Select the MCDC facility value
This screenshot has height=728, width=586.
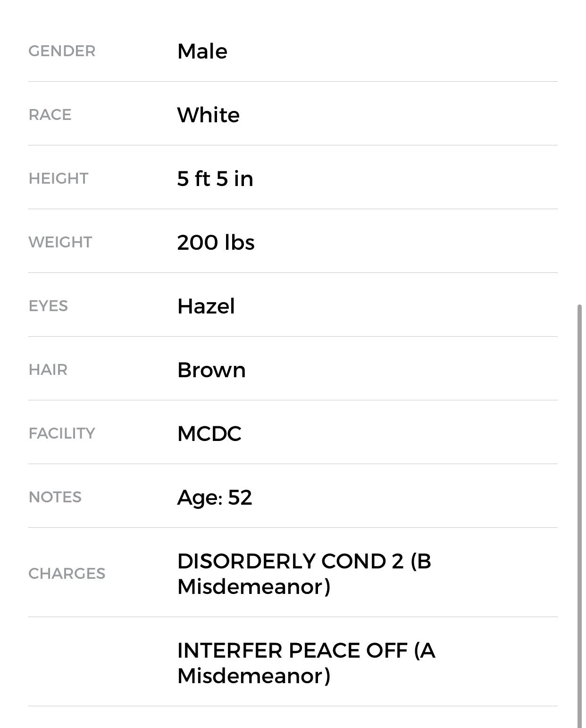point(209,433)
